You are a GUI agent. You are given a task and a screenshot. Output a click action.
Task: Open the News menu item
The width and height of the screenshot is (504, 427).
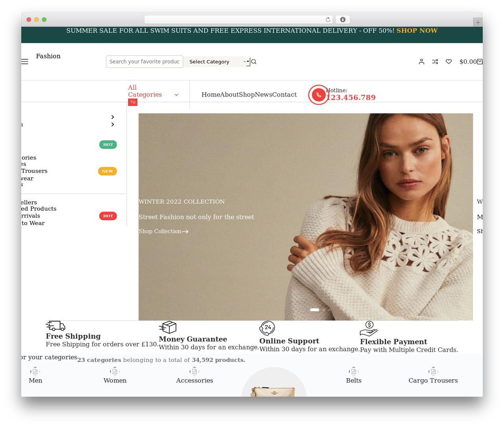tap(263, 95)
